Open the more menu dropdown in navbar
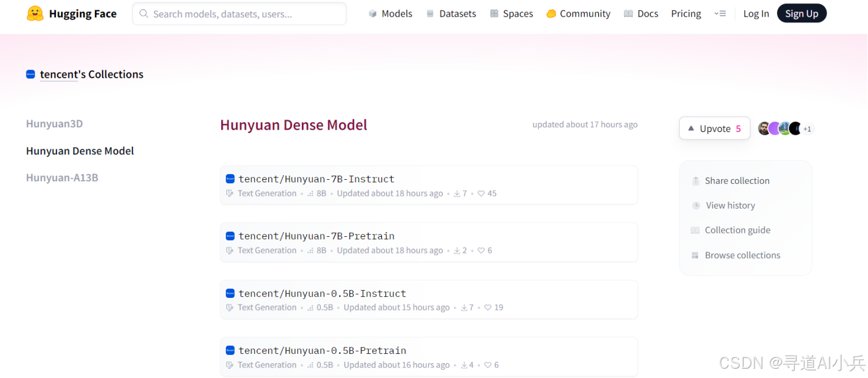Viewport: 868px width, 378px height. tap(720, 14)
